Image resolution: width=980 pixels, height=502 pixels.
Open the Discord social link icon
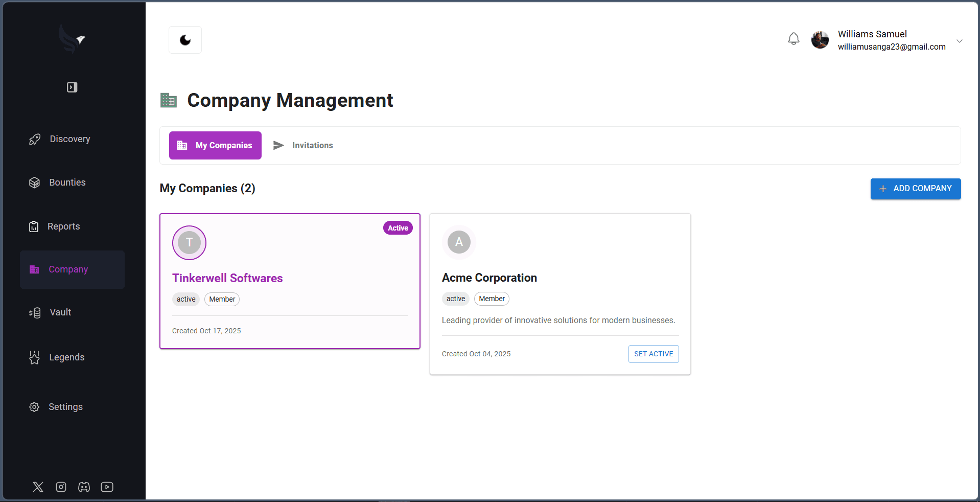point(84,487)
